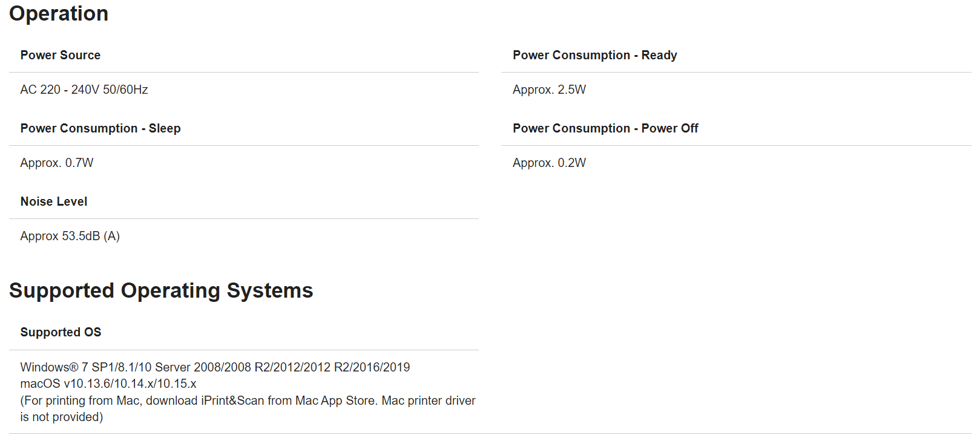The height and width of the screenshot is (438, 980).
Task: Select the Approx. 2.5W value
Action: coord(549,90)
